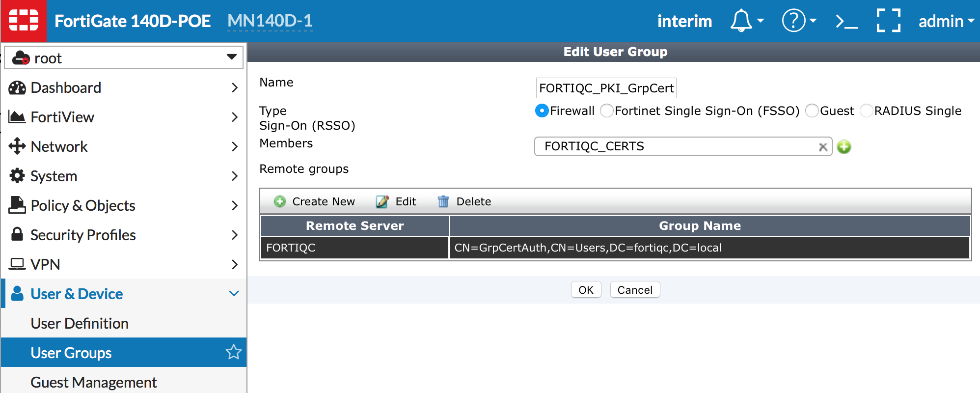Click the Edit button label
This screenshot has height=393, width=980.
click(406, 201)
